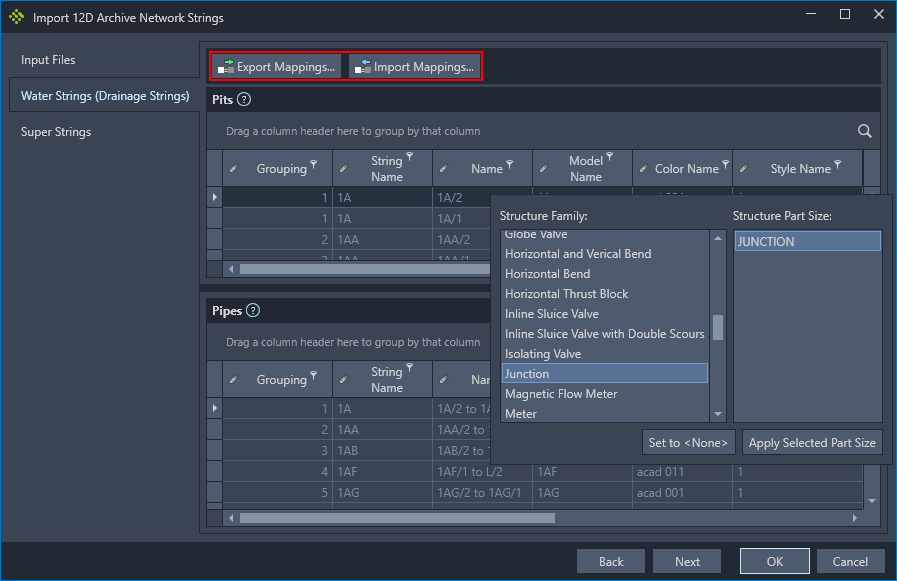The width and height of the screenshot is (897, 581).
Task: Click the 1AG/2 to 1AG/1 pipe name cell
Action: coord(482,492)
